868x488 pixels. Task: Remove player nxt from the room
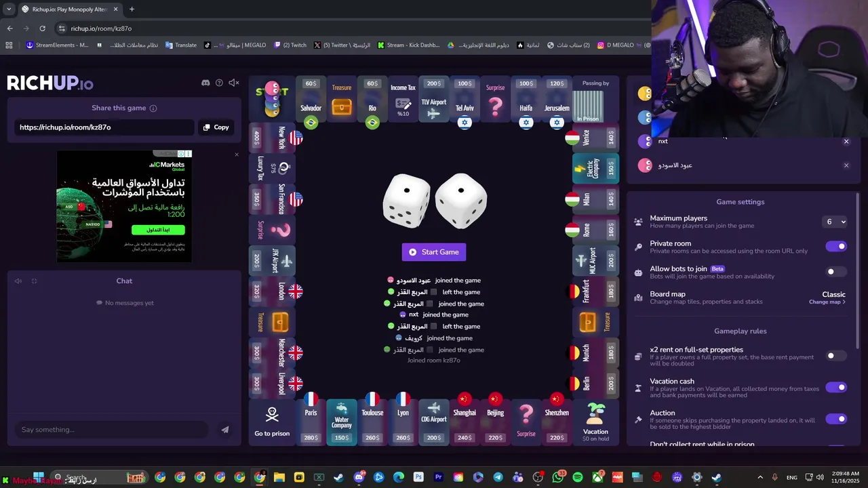tap(846, 142)
